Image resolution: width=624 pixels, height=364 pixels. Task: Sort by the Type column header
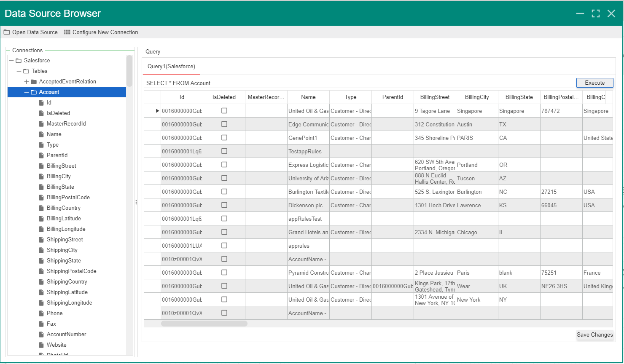tap(350, 97)
